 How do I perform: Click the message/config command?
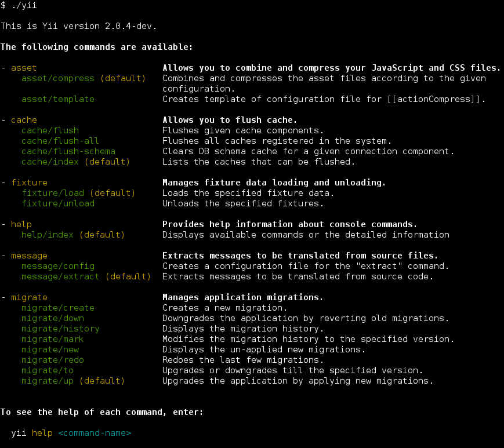click(57, 266)
